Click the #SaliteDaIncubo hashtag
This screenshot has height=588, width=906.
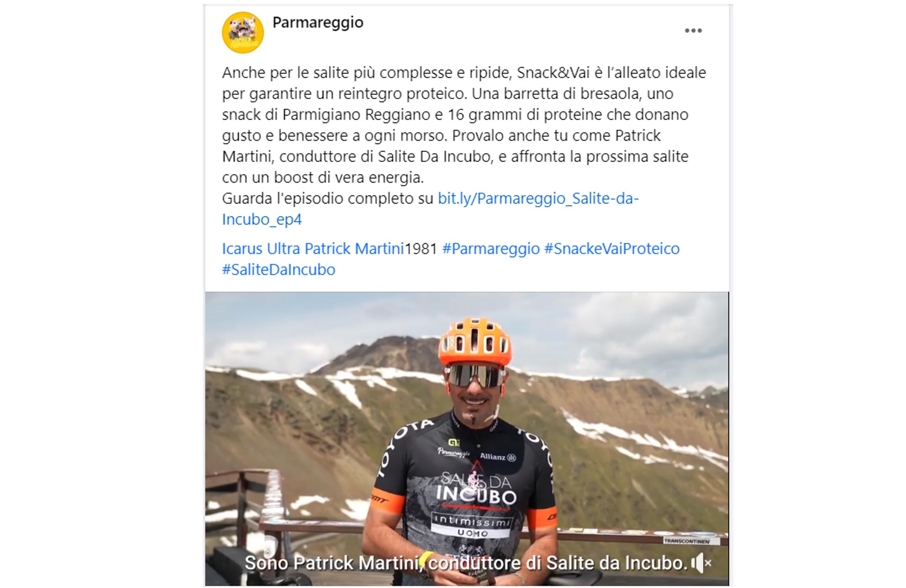(278, 270)
